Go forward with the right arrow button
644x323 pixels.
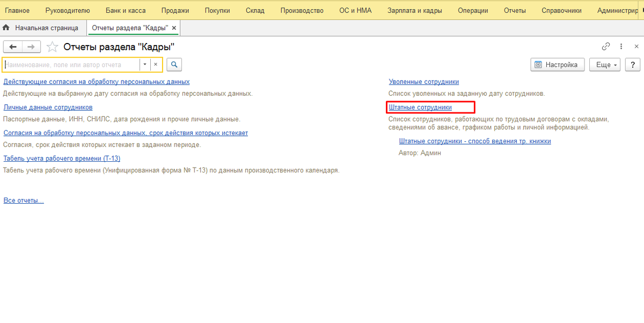point(32,47)
